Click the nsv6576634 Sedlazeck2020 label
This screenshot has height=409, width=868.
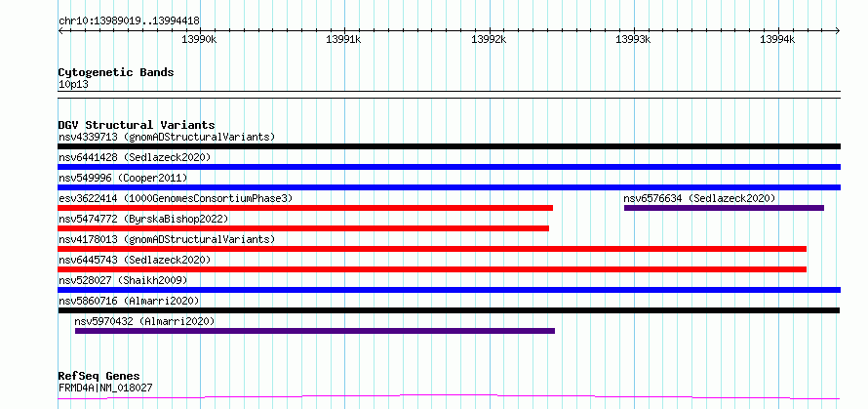tap(699, 198)
